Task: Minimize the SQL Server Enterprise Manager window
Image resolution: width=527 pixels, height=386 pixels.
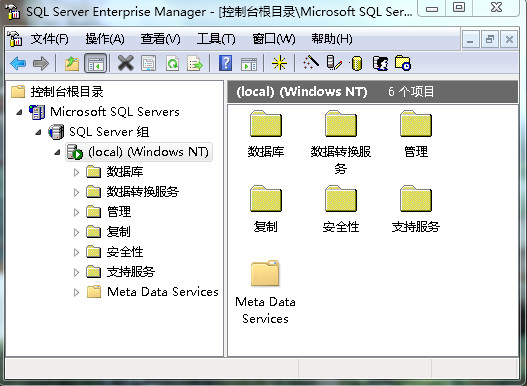Action: click(432, 8)
